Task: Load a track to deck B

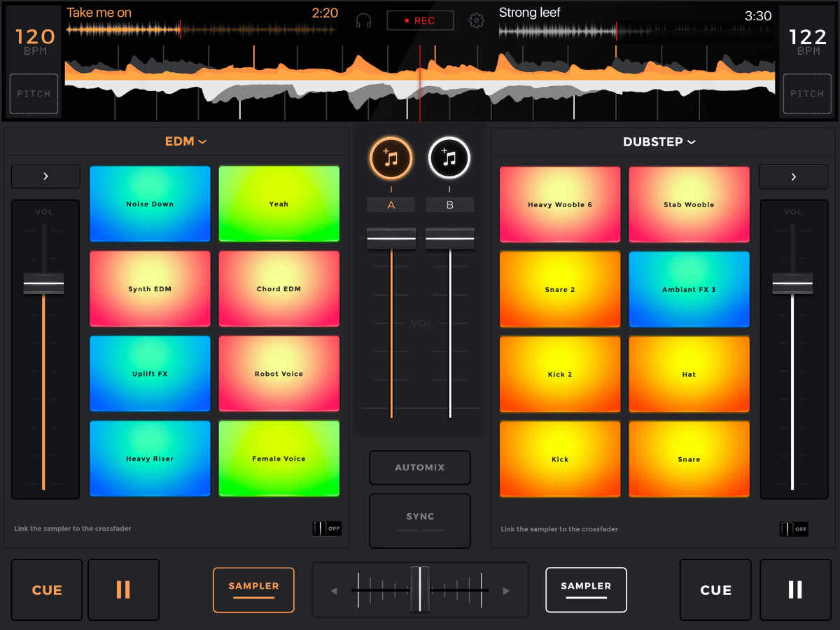Action: 449,159
